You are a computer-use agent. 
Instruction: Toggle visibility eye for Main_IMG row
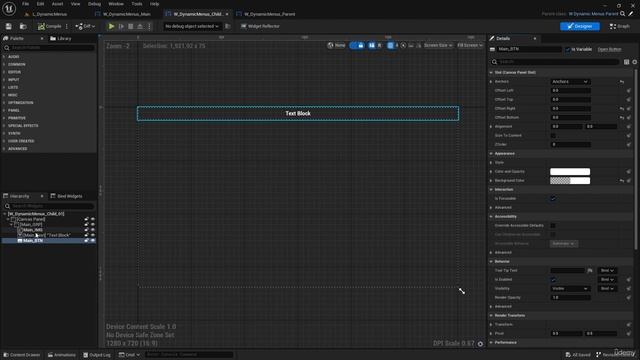tap(93, 230)
